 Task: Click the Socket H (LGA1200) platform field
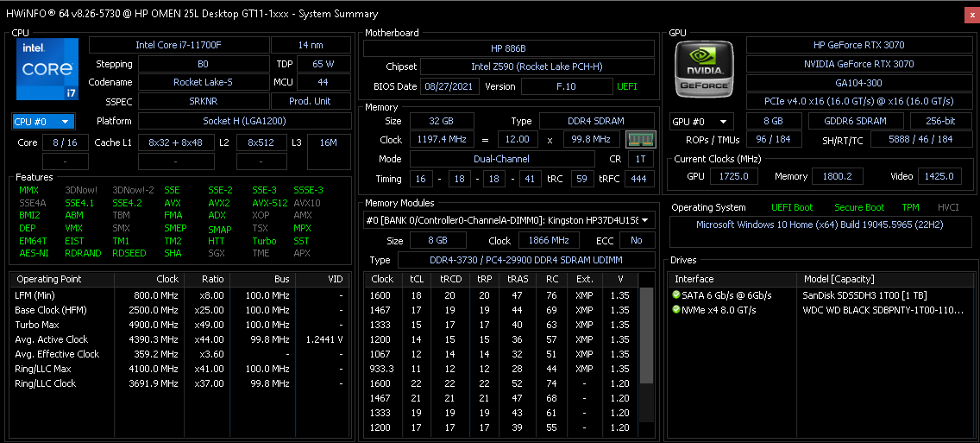[244, 122]
